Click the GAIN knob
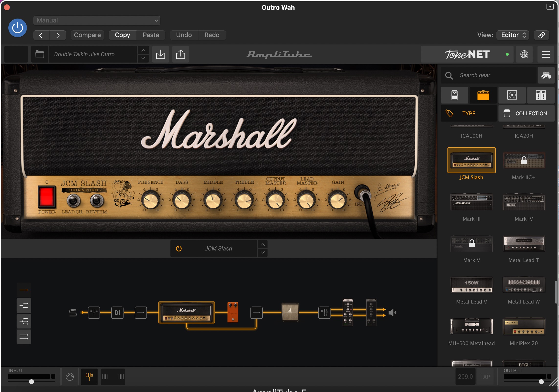 (x=338, y=200)
